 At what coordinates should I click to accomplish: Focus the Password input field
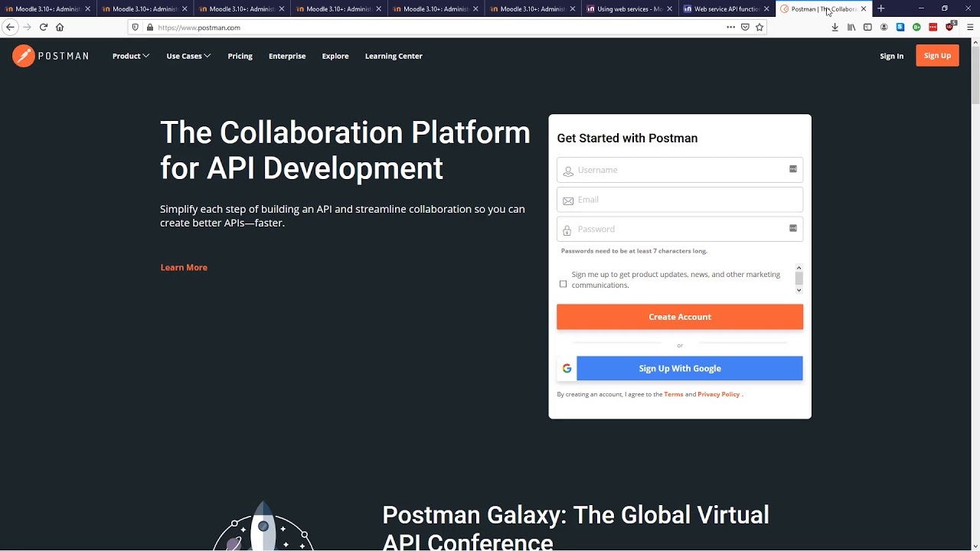[680, 229]
